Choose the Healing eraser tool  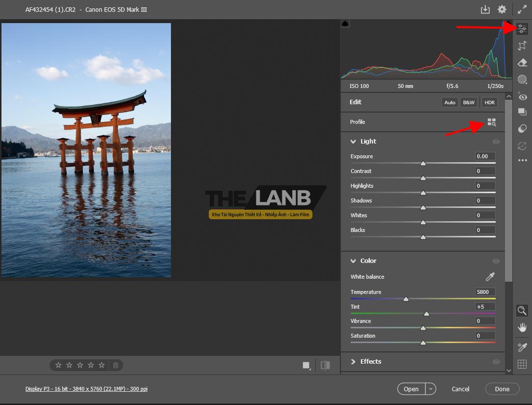[x=522, y=62]
